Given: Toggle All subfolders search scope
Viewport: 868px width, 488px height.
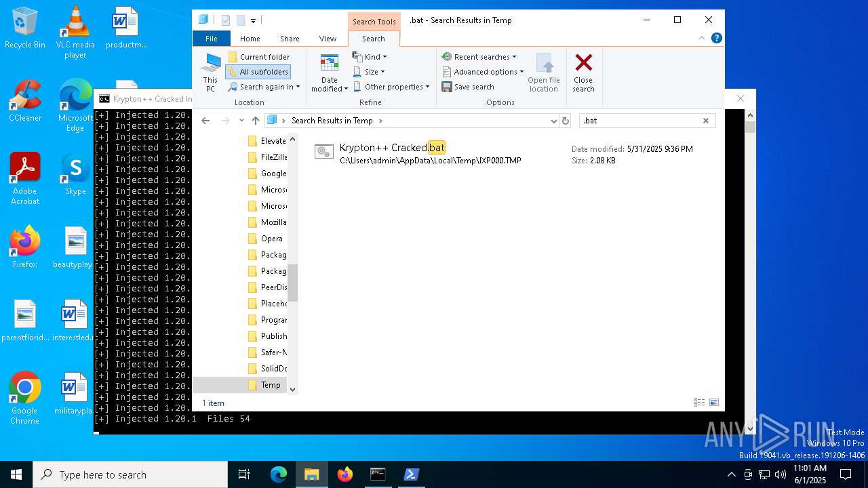Looking at the screenshot, I should 258,72.
